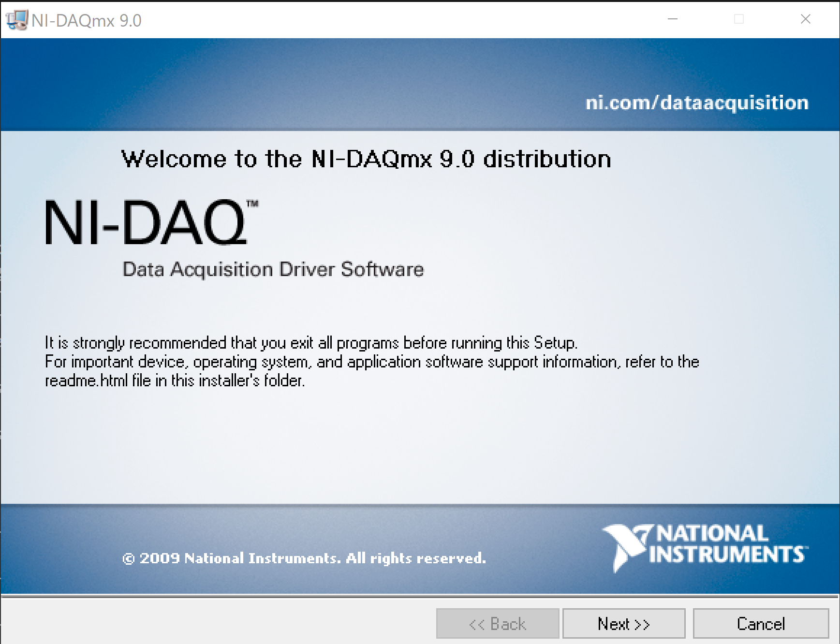Minimize the NI-DAQmx 9.0 window

(673, 19)
